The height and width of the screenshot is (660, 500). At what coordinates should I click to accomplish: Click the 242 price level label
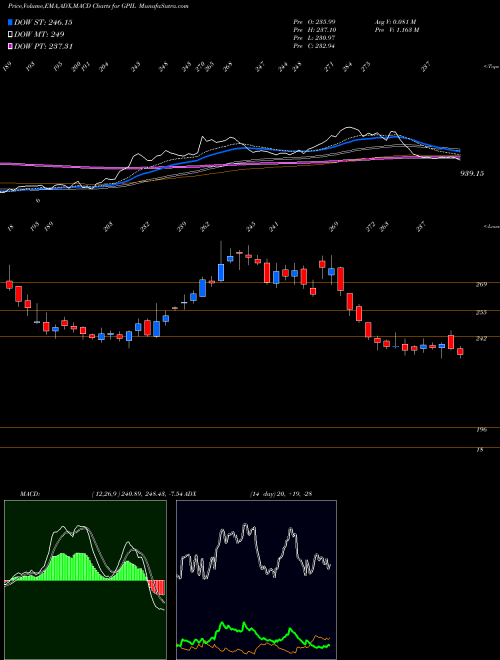coord(481,338)
